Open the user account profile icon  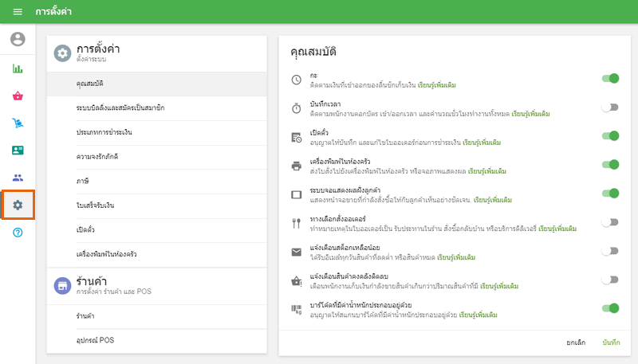[x=18, y=39]
